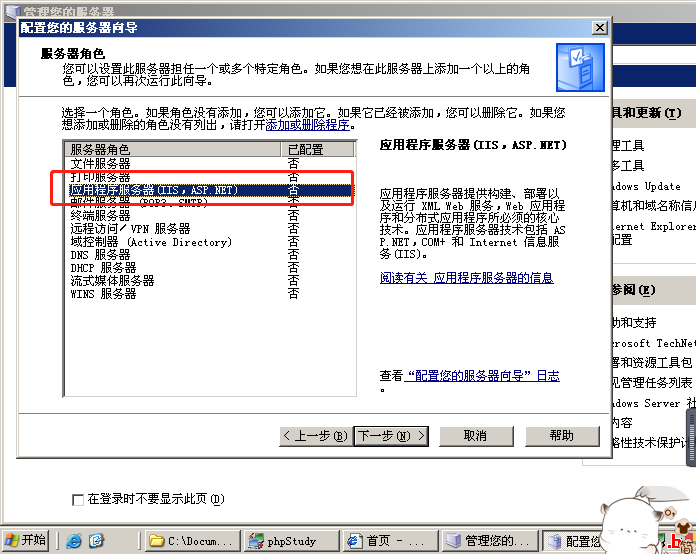This screenshot has height=554, width=696.
Task: Switch to 管理您的... taskbar button
Action: point(490,541)
